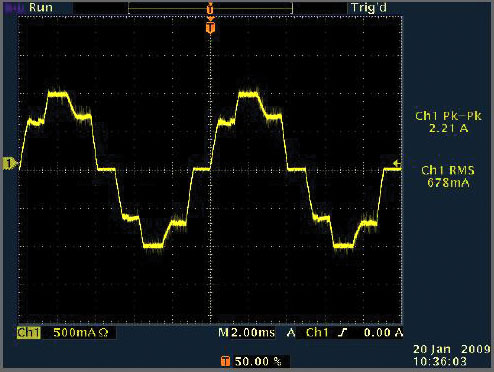Select the 500mA vertical scale readout
The height and width of the screenshot is (372, 494).
(x=75, y=333)
